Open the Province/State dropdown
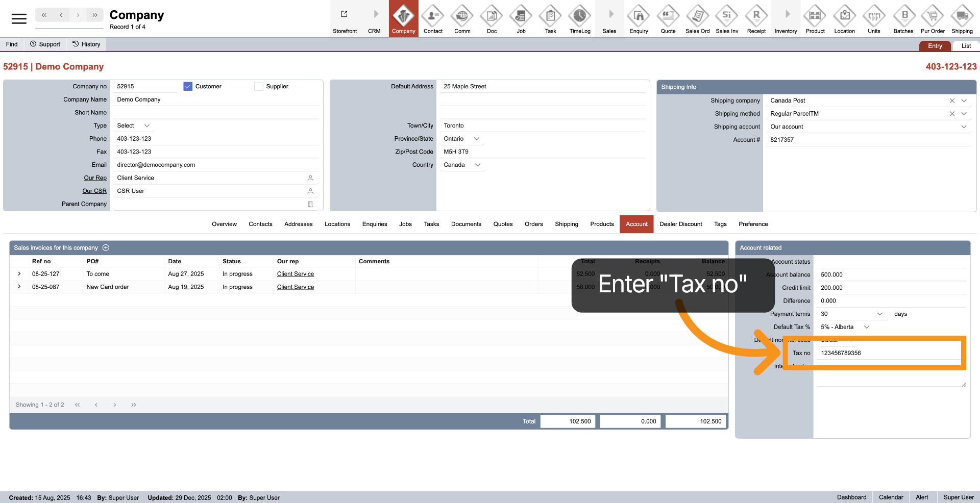 476,139
